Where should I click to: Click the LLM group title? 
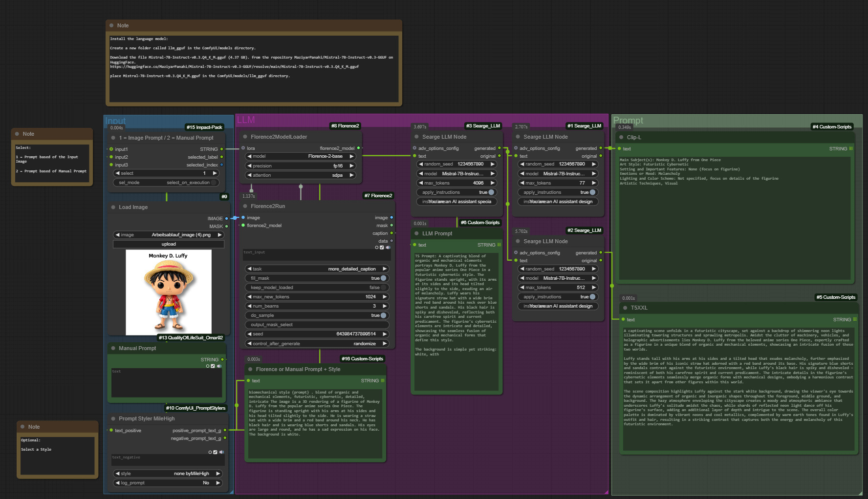tap(245, 120)
